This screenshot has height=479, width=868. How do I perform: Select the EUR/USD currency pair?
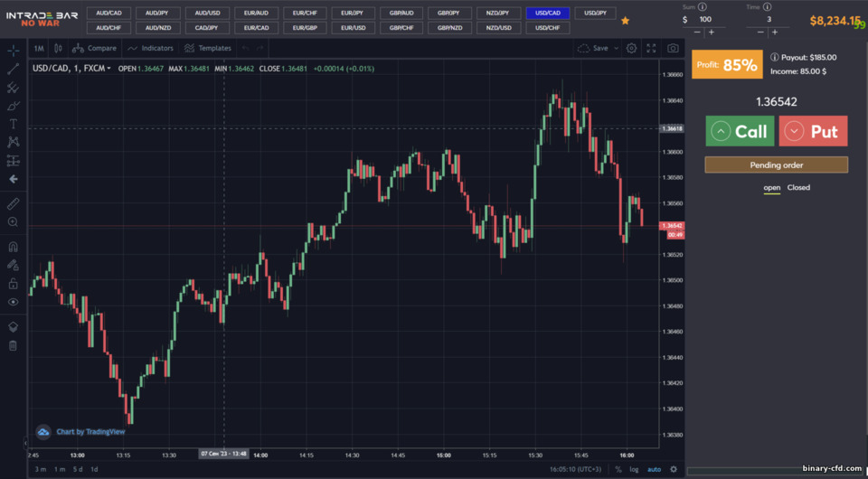pos(354,28)
